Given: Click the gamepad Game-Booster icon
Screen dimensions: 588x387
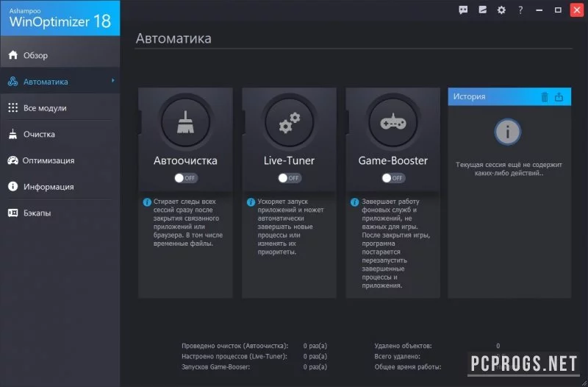Looking at the screenshot, I should click(393, 122).
